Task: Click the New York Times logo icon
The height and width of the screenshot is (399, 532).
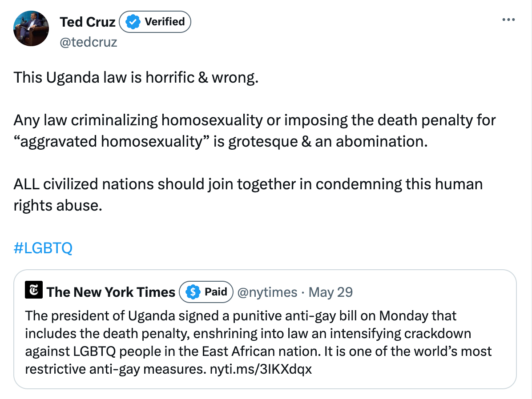Action: click(x=33, y=291)
